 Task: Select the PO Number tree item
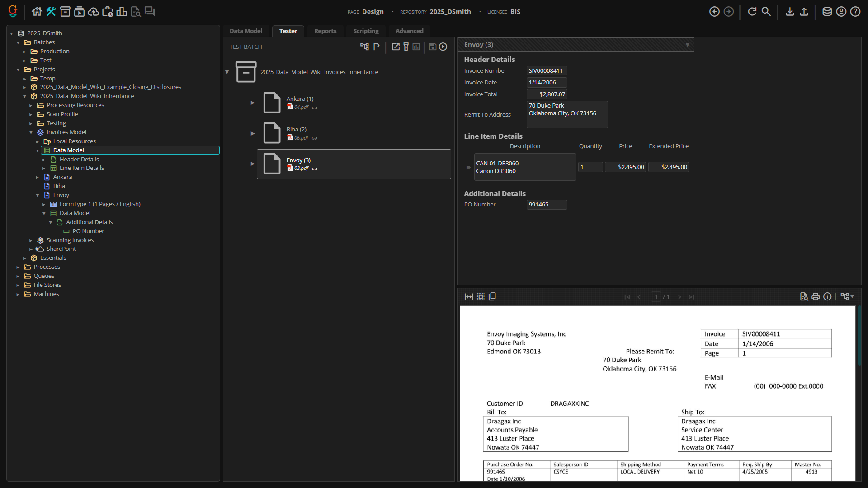(x=88, y=231)
